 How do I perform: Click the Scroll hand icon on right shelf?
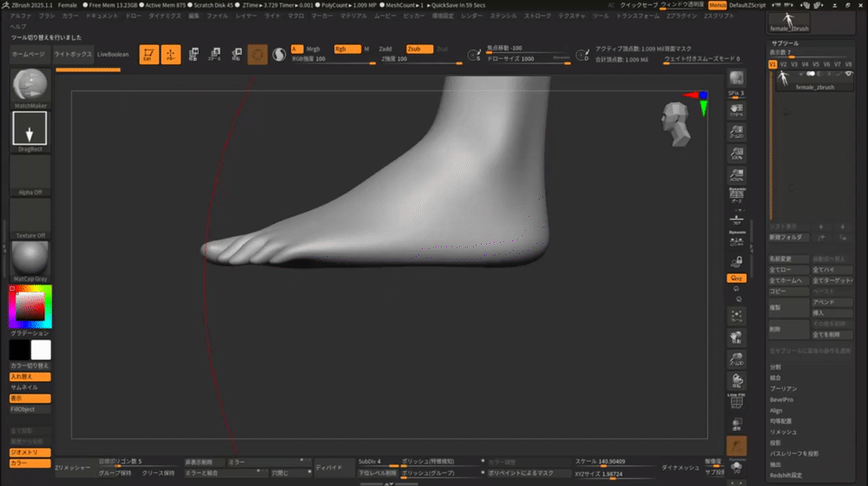point(736,111)
